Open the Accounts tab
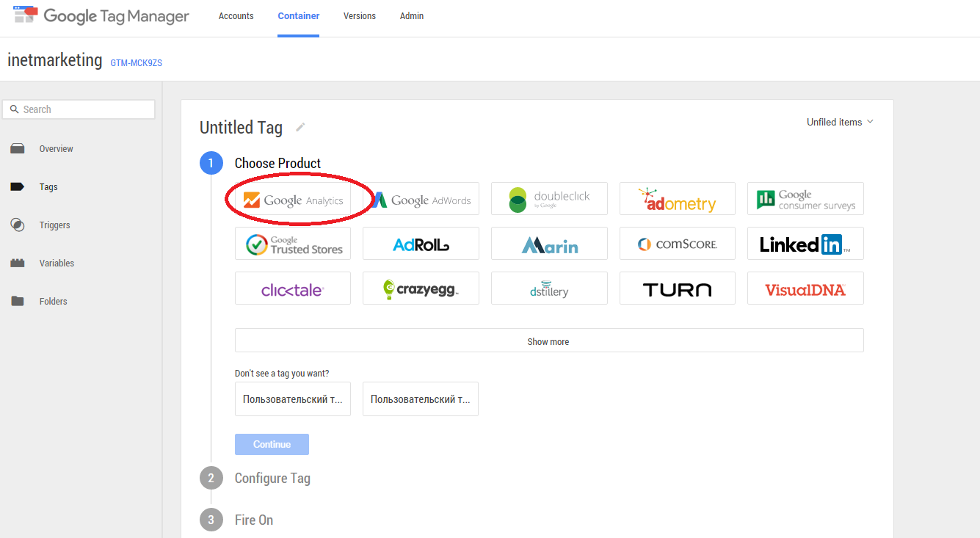The image size is (980, 538). coord(236,16)
